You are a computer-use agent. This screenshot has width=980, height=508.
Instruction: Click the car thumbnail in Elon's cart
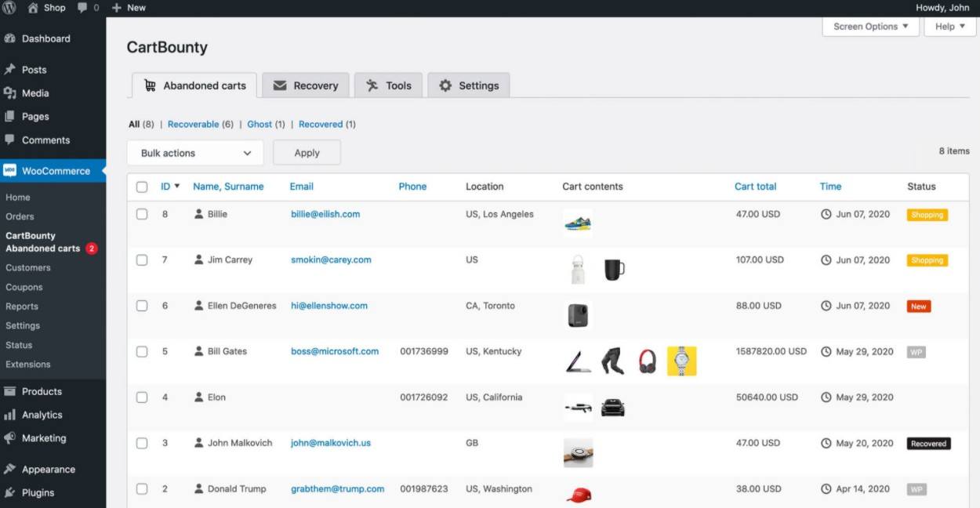(x=613, y=408)
